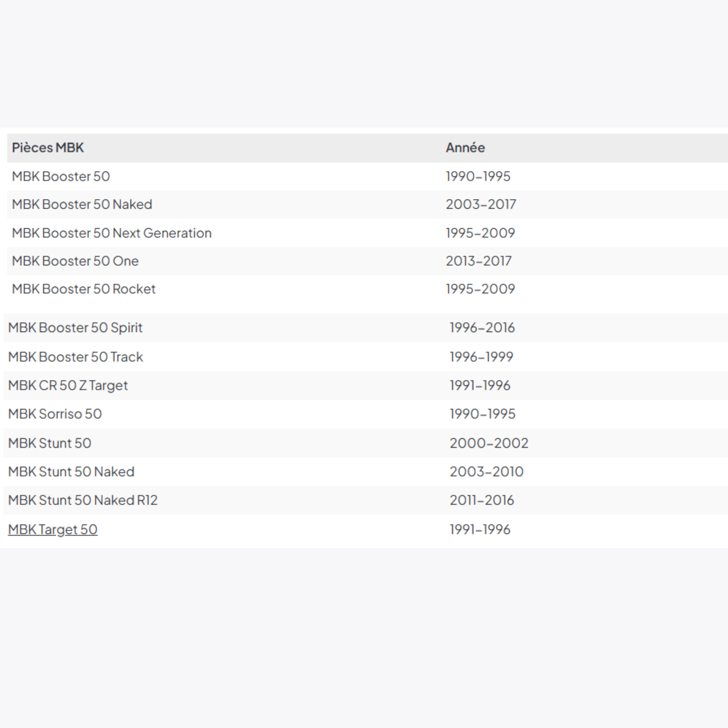Image resolution: width=728 pixels, height=728 pixels.
Task: Open MBK Booster 50 Spirit parts
Action: tap(75, 328)
